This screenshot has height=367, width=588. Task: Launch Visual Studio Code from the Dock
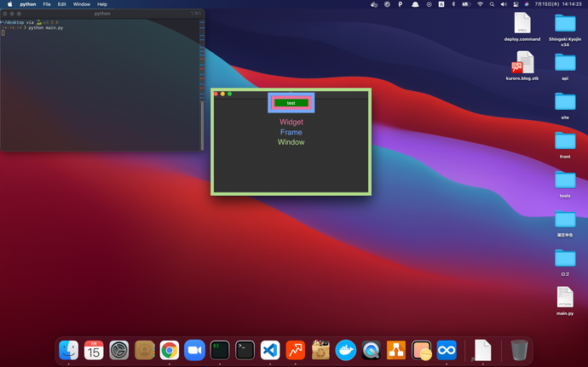270,350
